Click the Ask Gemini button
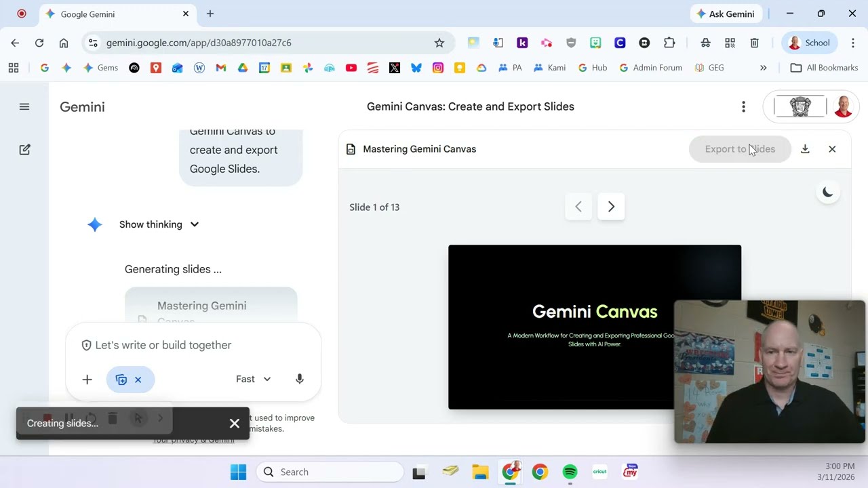 point(727,14)
